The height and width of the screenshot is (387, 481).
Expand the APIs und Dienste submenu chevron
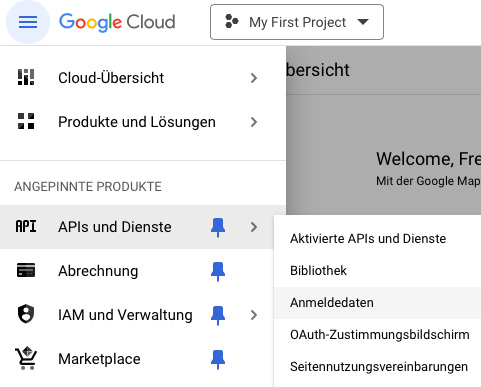(x=254, y=227)
